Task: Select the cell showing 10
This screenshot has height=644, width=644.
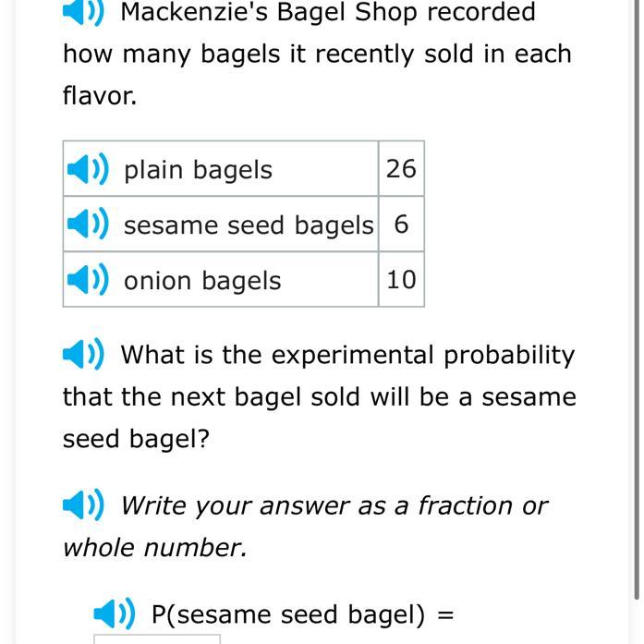Action: 401,279
